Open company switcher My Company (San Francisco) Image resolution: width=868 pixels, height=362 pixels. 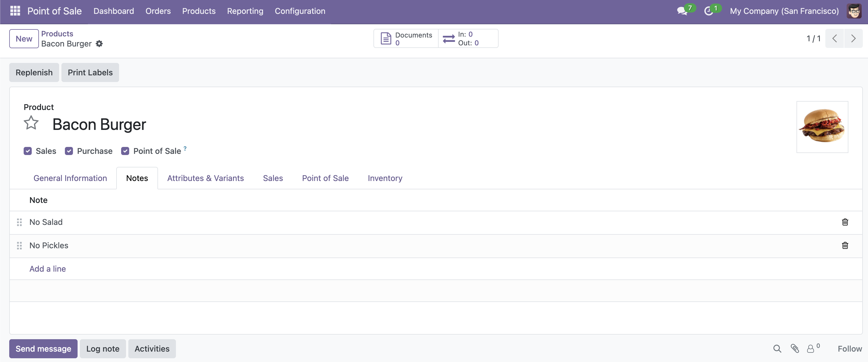784,11
